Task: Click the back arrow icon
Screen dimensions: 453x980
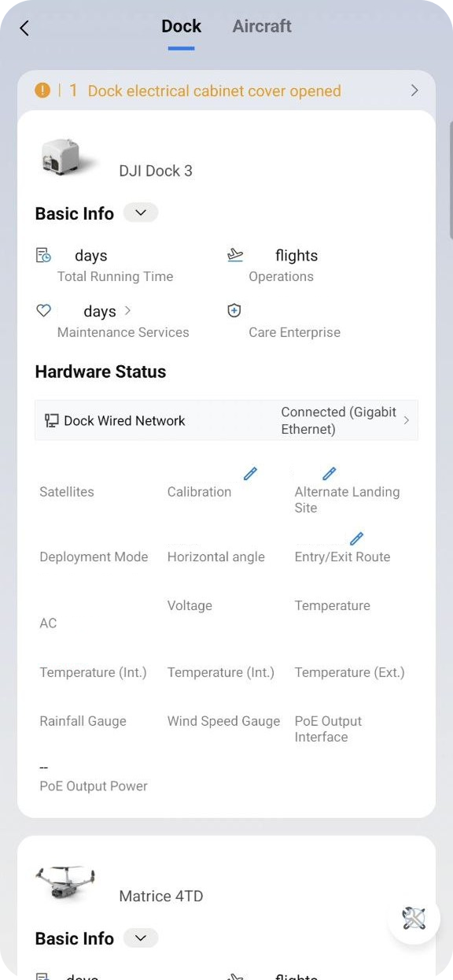Action: (24, 28)
